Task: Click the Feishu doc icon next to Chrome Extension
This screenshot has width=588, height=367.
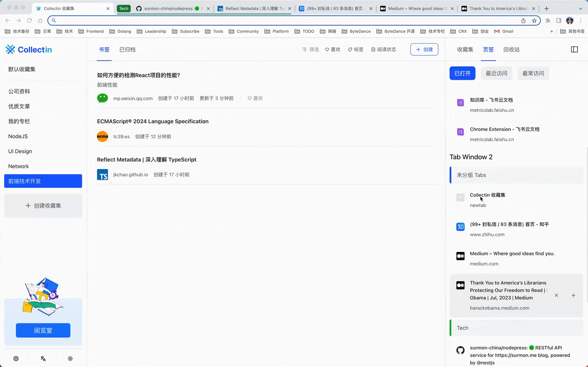Action: click(x=460, y=132)
